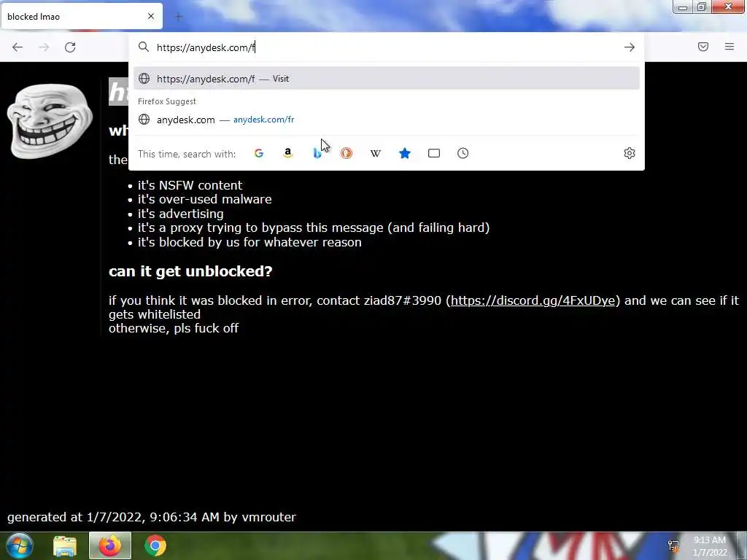The height and width of the screenshot is (560, 747).
Task: Click the 'can it get unblocked?' heading
Action: (x=190, y=271)
